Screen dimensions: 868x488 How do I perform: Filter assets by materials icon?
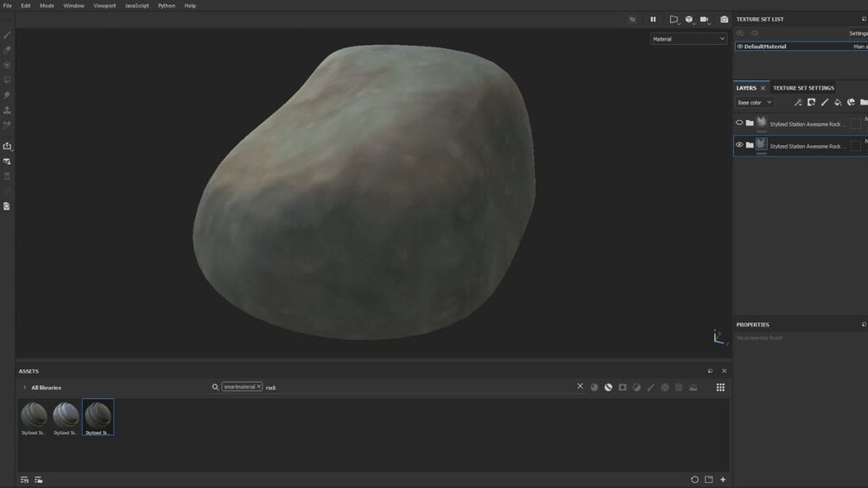coord(594,387)
